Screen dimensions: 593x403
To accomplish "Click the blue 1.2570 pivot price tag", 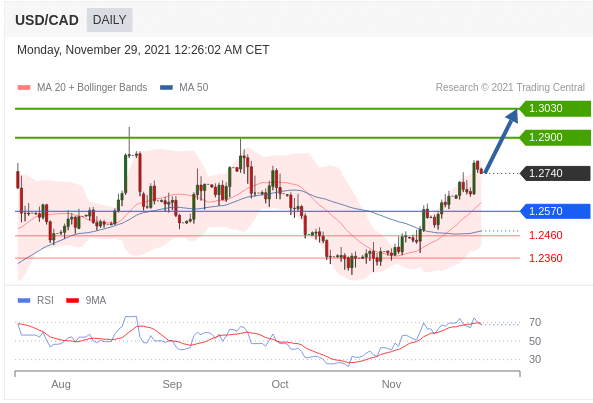I will (555, 211).
